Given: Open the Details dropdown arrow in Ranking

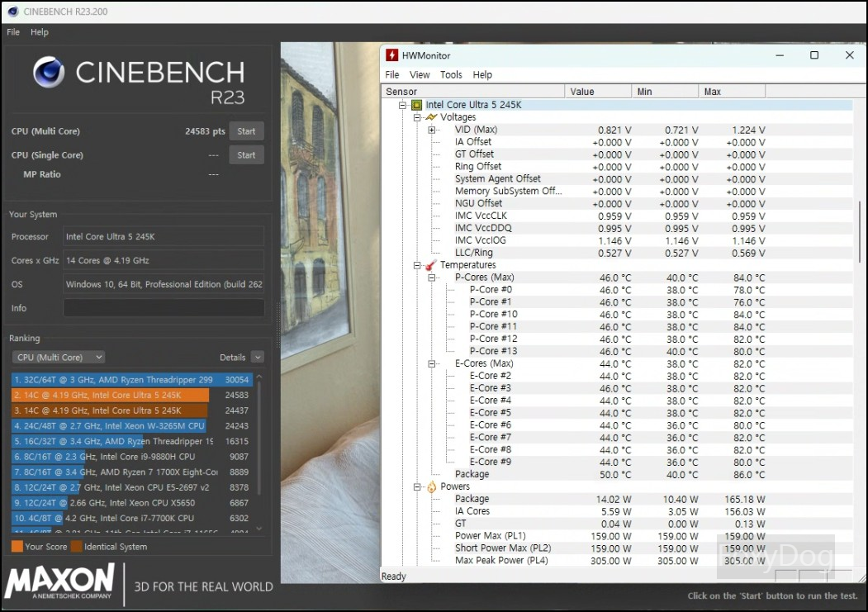Looking at the screenshot, I should 258,357.
